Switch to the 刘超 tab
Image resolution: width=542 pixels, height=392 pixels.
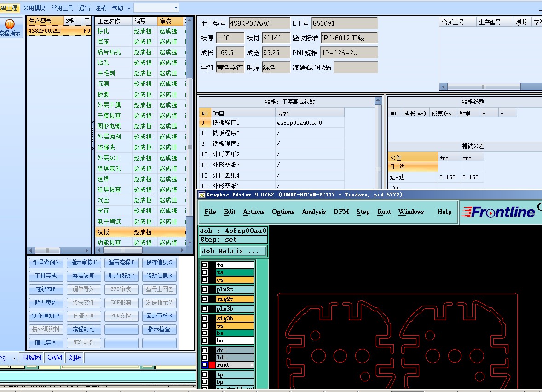point(75,358)
